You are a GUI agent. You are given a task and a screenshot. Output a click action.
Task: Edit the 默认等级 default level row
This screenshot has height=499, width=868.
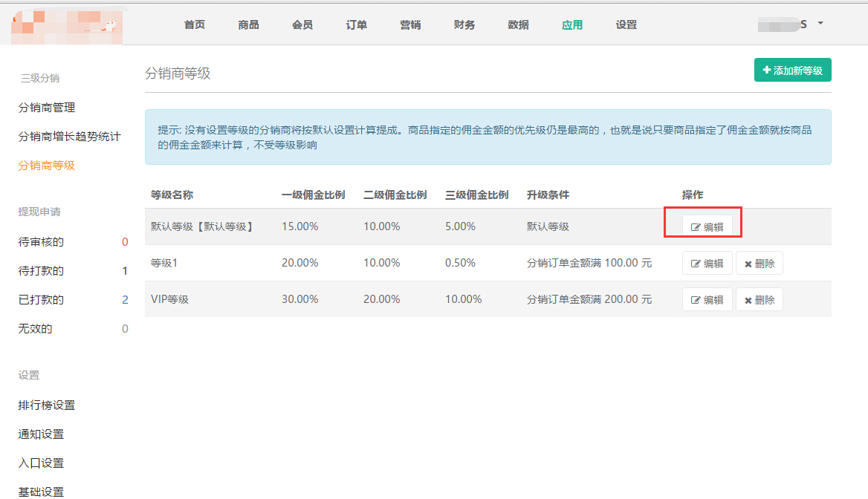(x=707, y=227)
